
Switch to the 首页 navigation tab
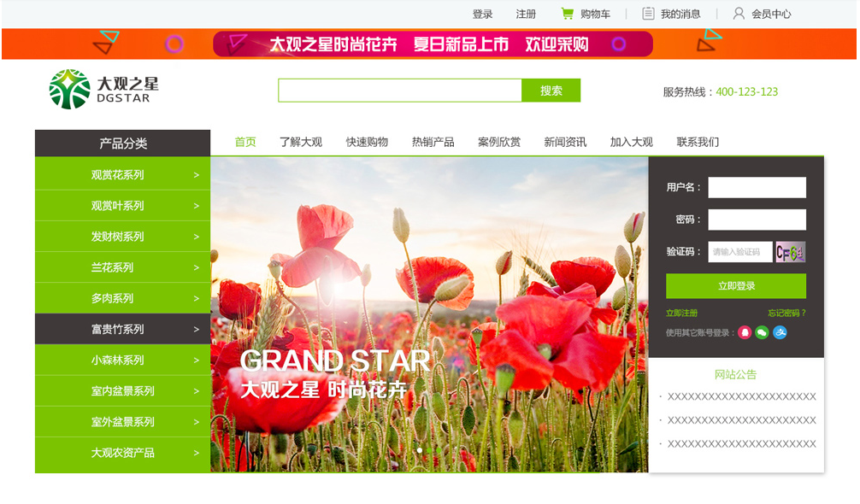tap(246, 142)
